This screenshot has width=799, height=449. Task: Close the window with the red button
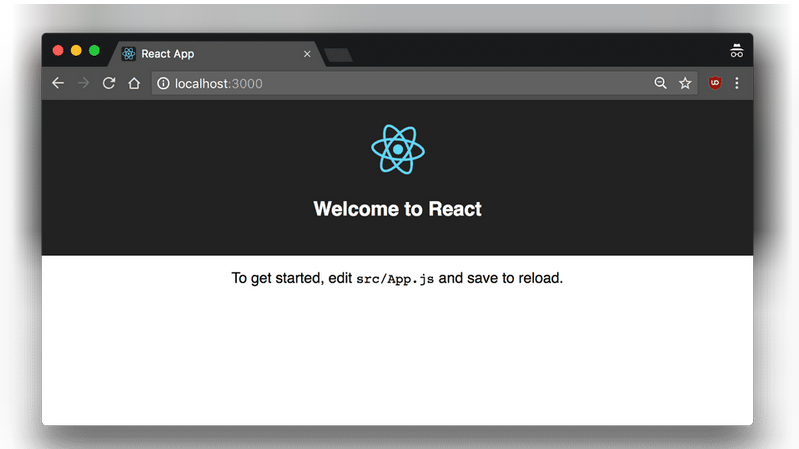point(58,50)
